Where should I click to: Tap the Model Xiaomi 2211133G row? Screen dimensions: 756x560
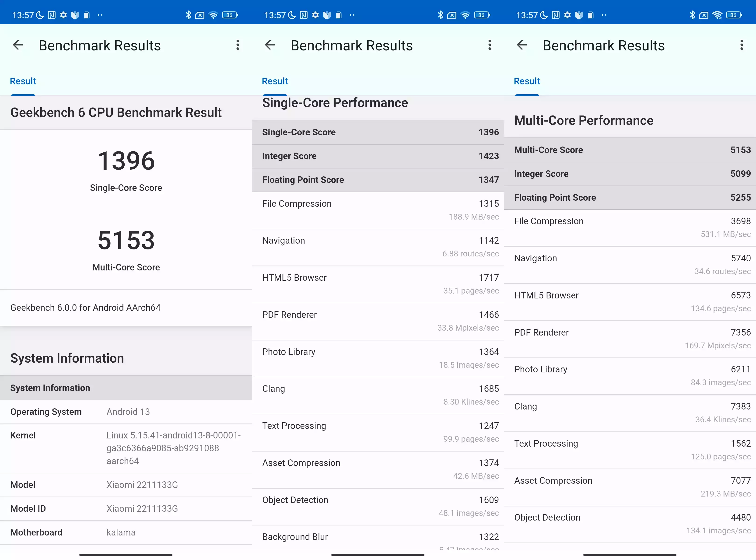[126, 485]
